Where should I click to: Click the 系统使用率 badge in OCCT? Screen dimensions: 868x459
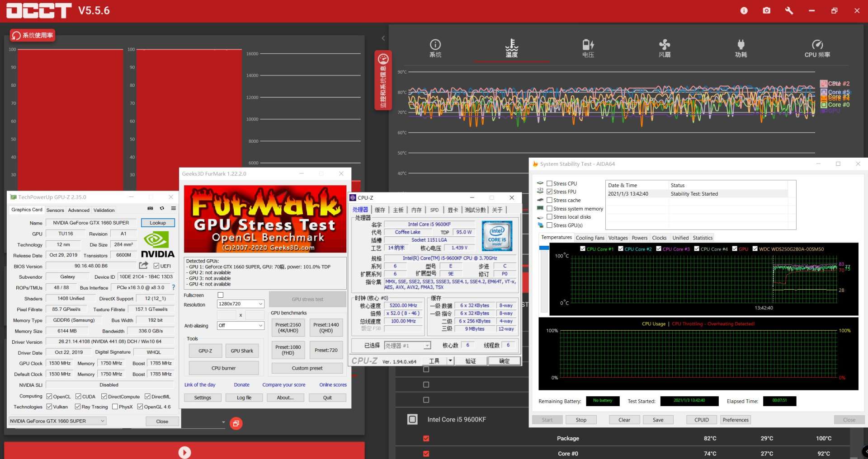pos(33,35)
